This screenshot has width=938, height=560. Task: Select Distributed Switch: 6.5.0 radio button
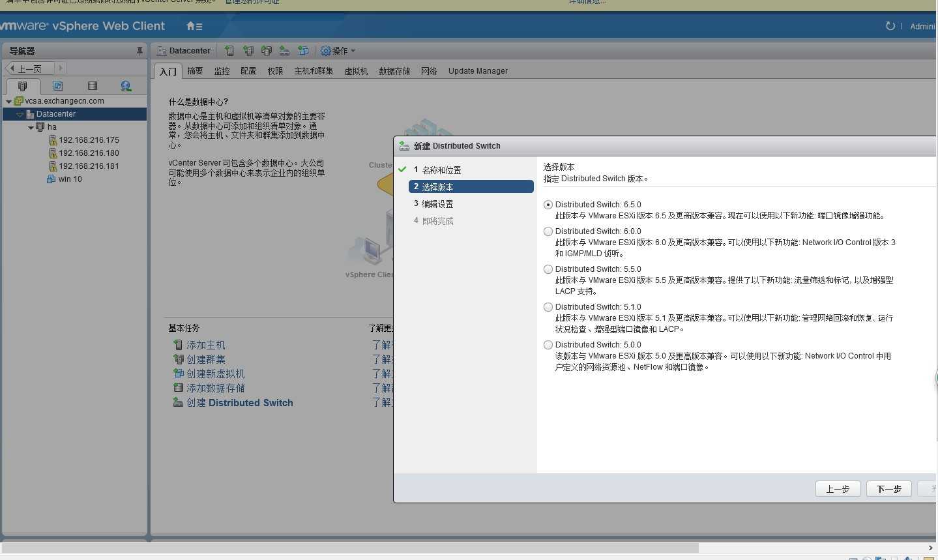click(x=548, y=205)
